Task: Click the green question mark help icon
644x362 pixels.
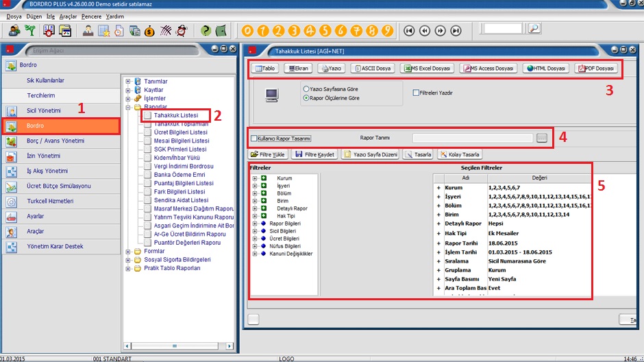Action: (206, 31)
